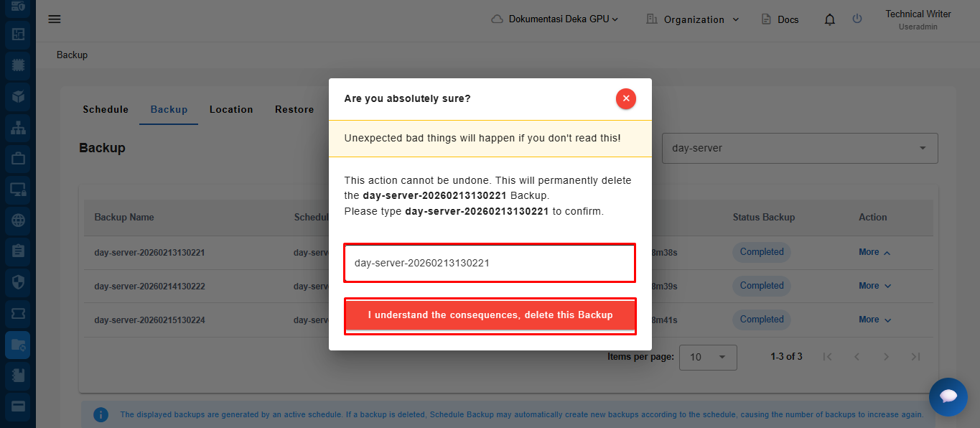
Task: Open the cube sidebar icon
Action: coord(18,96)
